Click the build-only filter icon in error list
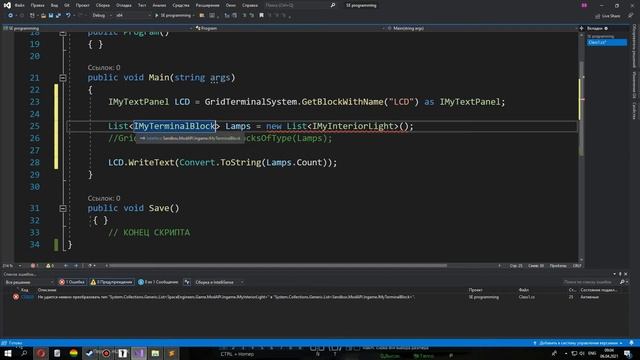The image size is (640, 360). [x=187, y=282]
